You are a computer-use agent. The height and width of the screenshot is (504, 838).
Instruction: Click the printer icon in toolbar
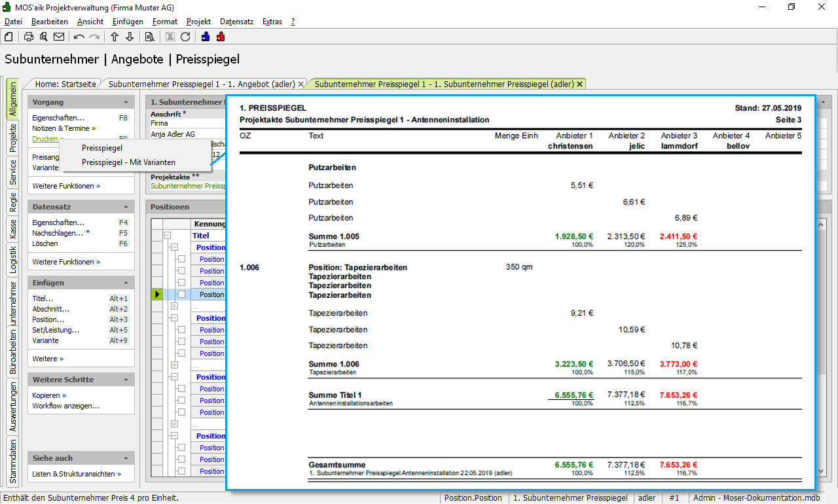tap(29, 37)
